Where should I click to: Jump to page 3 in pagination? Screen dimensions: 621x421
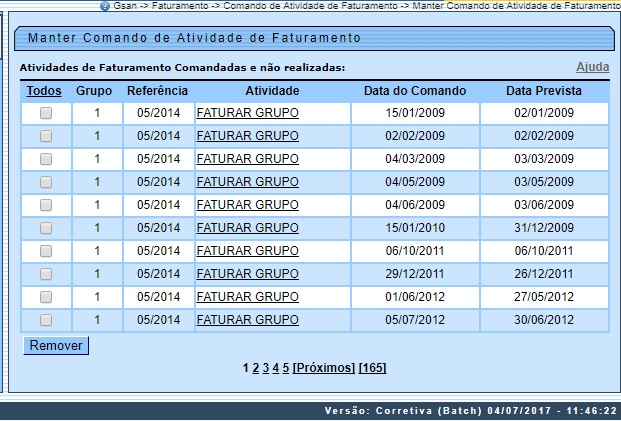coord(266,368)
